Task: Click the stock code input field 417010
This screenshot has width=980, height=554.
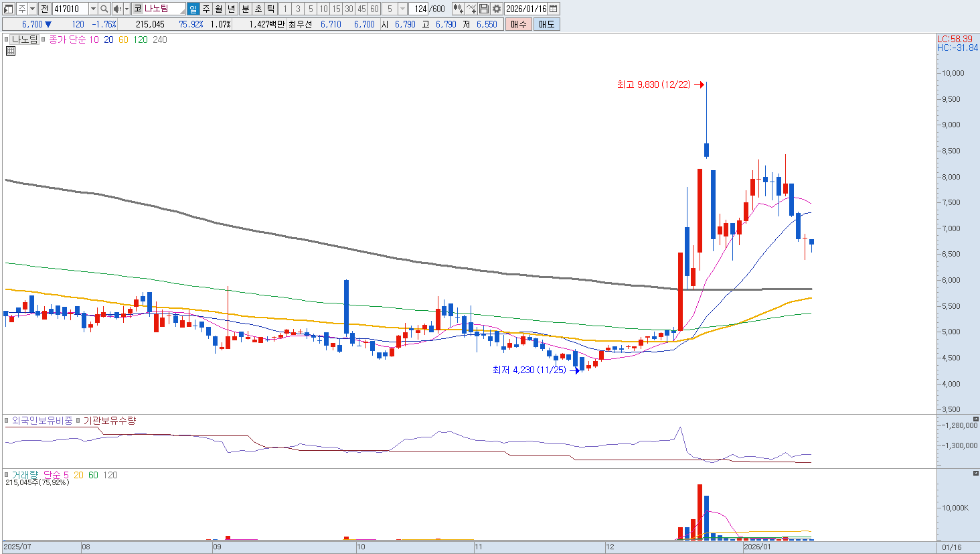Action: (70, 9)
